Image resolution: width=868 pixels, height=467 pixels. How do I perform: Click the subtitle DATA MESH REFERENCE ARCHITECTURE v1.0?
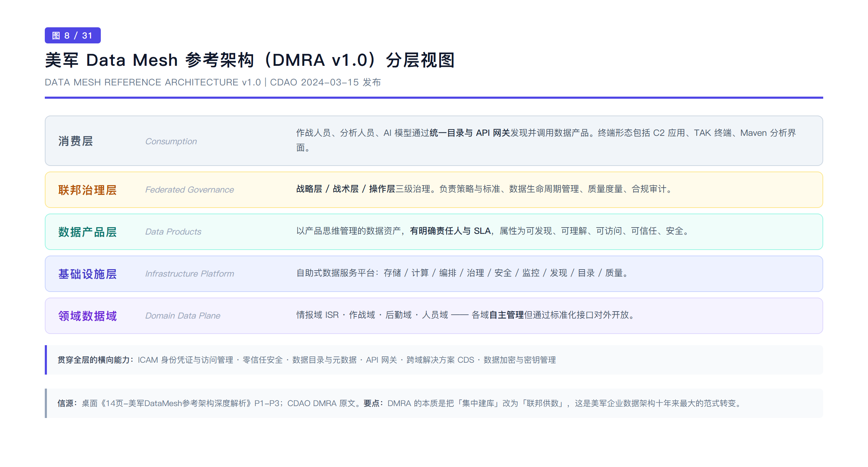point(153,82)
